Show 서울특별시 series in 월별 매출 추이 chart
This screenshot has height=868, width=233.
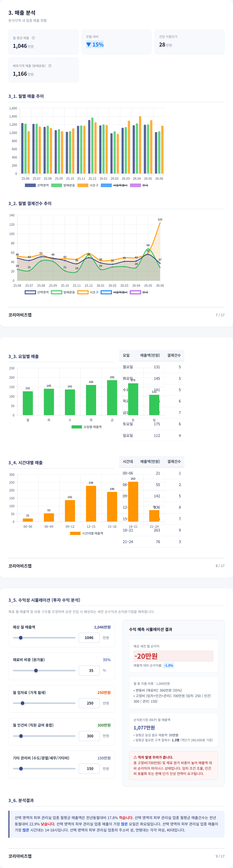tap(114, 185)
